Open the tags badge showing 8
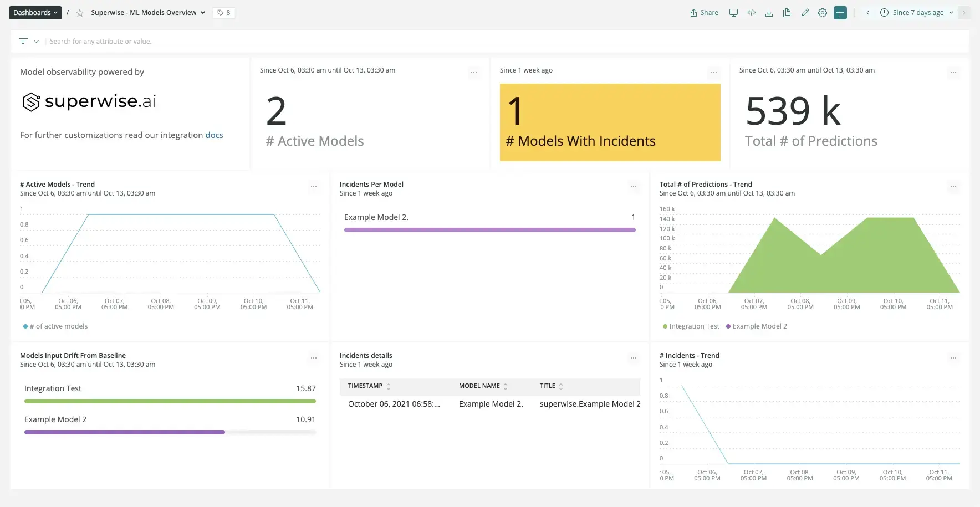The height and width of the screenshot is (507, 980). [x=224, y=13]
